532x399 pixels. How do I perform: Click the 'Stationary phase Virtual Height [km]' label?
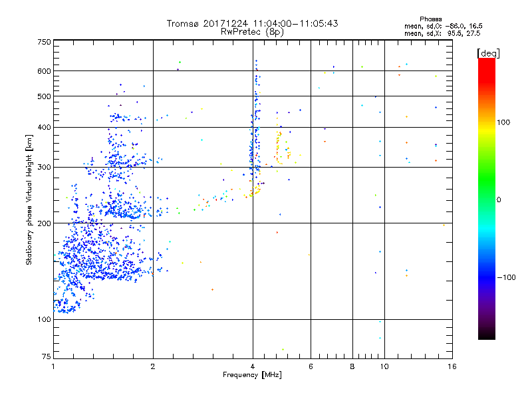29,200
